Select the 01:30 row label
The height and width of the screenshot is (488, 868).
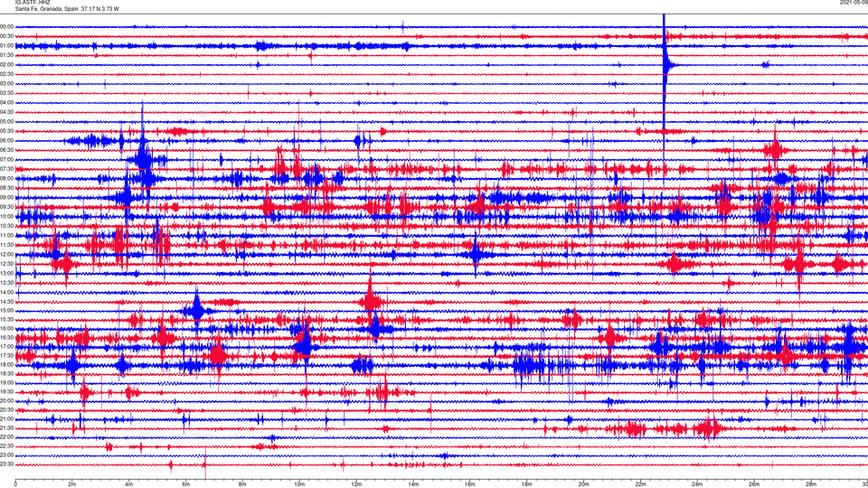(6, 55)
